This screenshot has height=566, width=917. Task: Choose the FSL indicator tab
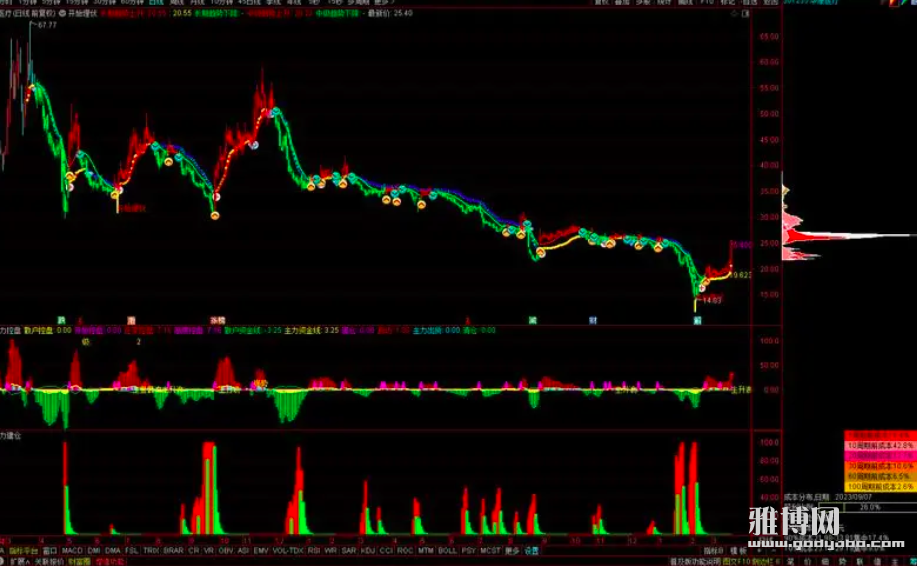tap(132, 550)
